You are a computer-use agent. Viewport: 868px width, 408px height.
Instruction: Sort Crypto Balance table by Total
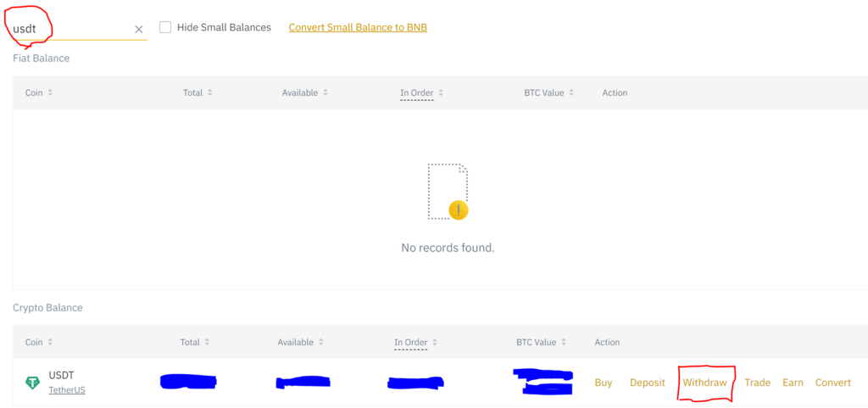[x=195, y=342]
